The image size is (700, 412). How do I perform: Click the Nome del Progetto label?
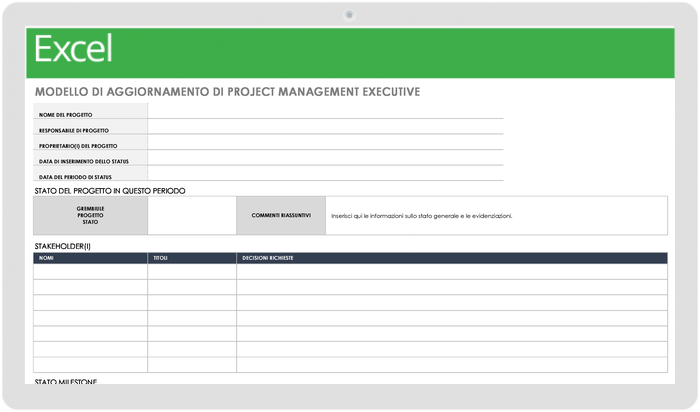tap(66, 115)
